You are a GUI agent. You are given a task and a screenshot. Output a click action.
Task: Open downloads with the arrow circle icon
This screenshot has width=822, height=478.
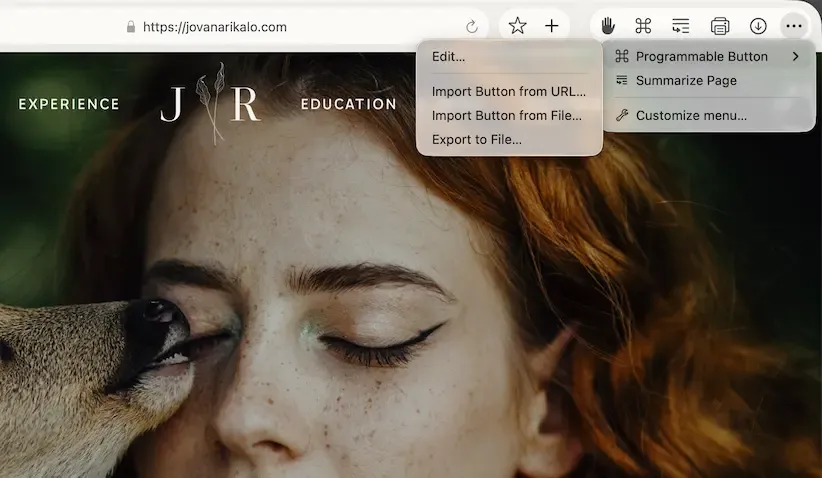click(758, 26)
